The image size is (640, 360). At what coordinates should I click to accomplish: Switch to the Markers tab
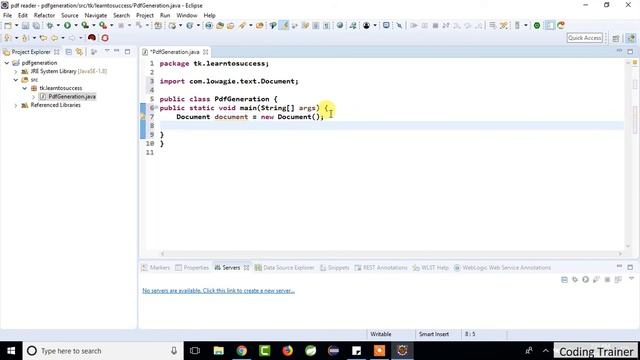tap(156, 268)
